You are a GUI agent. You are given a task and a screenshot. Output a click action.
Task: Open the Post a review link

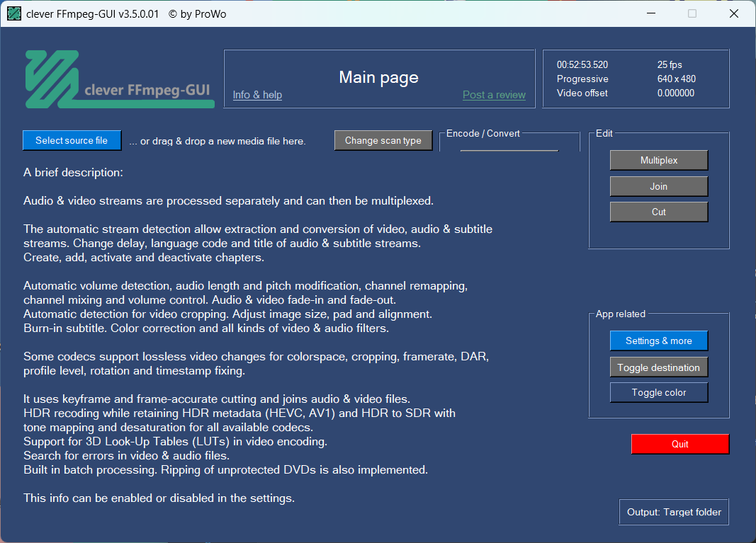(494, 95)
